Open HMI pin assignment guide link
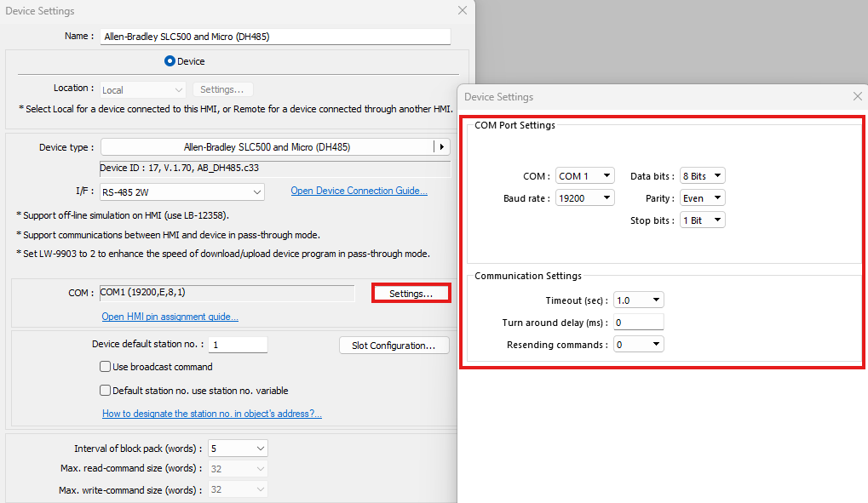 (x=170, y=317)
